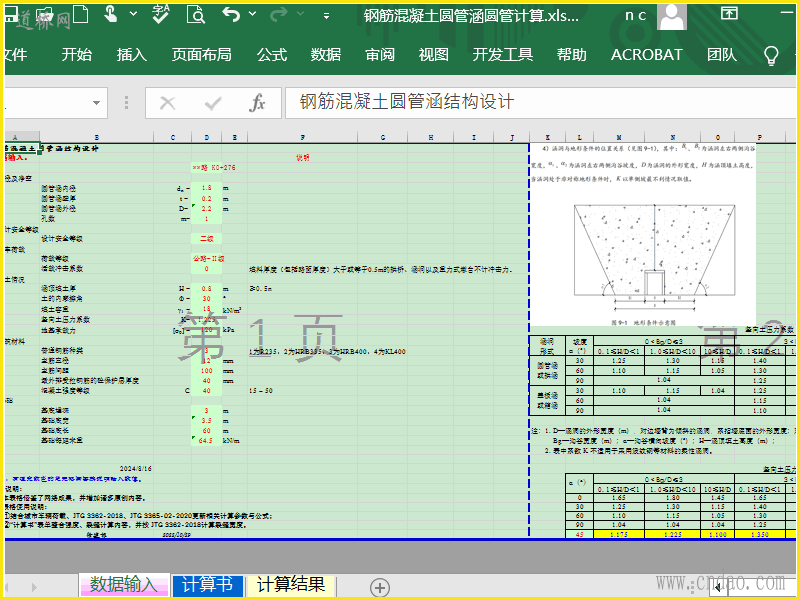Click the sheet tab scroll right arrow
800x600 pixels.
click(34, 587)
